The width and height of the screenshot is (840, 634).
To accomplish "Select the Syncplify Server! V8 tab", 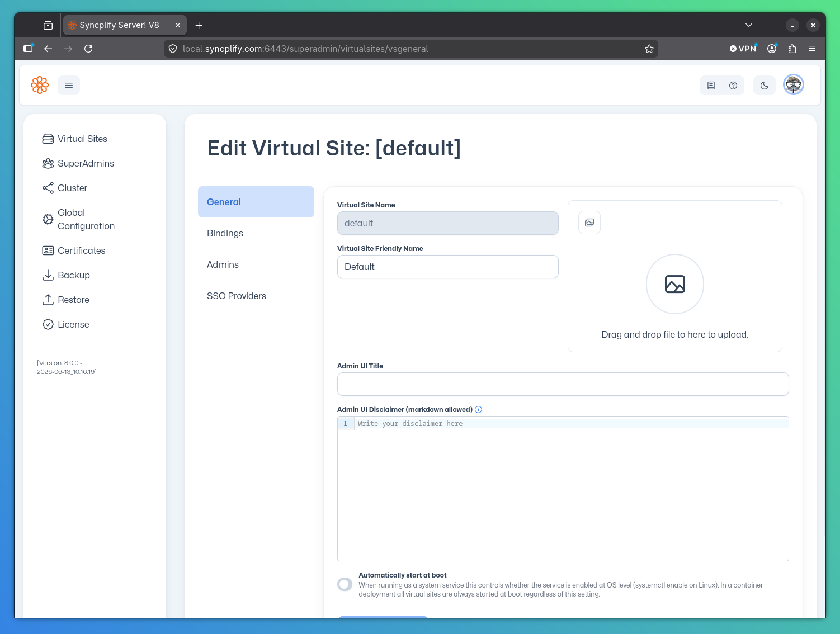I will click(125, 25).
